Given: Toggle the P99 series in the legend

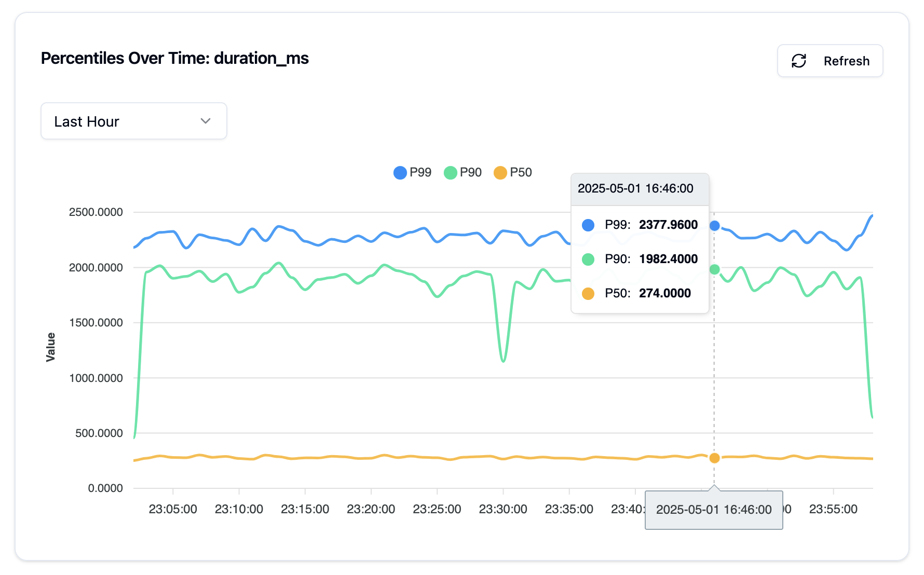Looking at the screenshot, I should [x=412, y=172].
